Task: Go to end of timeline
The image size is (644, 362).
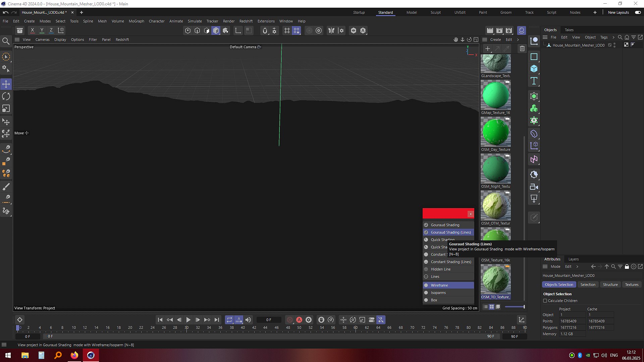Action: coord(217,320)
